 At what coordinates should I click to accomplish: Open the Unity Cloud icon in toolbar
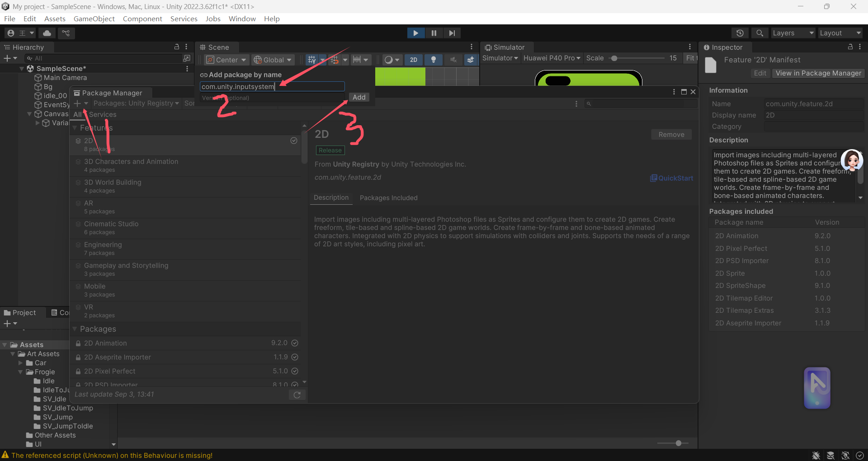point(47,33)
